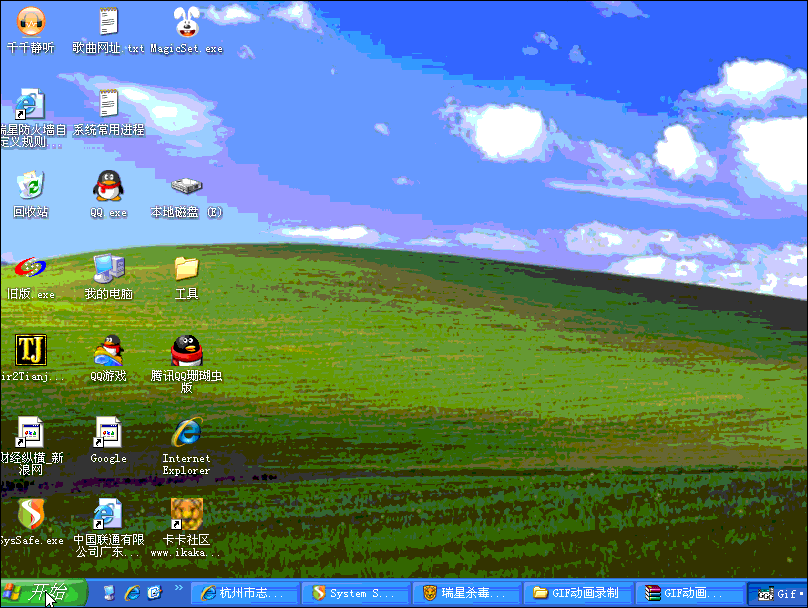The height and width of the screenshot is (608, 808).
Task: Switch to GIF动画 WinRAR taskbar button
Action: tap(691, 593)
